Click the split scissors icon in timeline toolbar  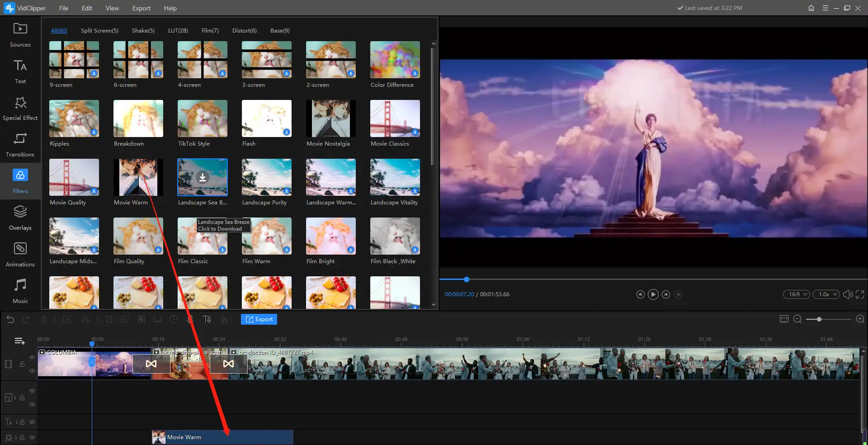click(85, 319)
